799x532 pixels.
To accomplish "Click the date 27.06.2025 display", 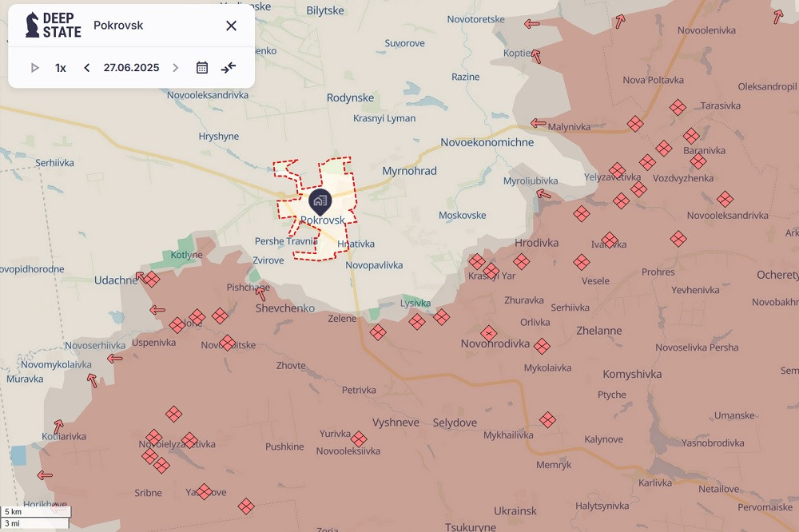I will [x=130, y=67].
